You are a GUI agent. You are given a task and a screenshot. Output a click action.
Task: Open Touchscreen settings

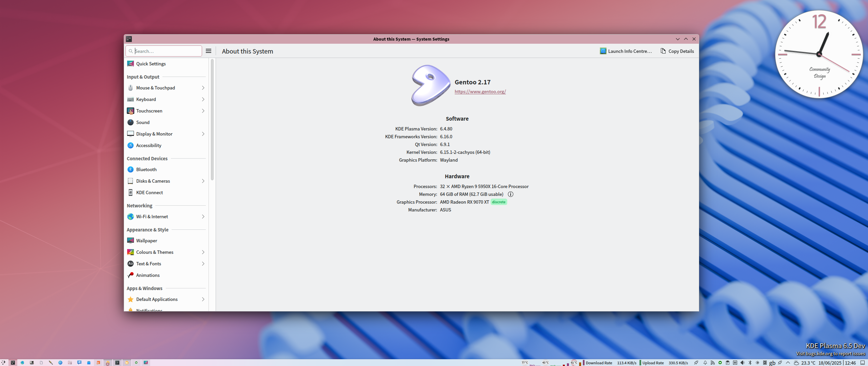coord(166,111)
